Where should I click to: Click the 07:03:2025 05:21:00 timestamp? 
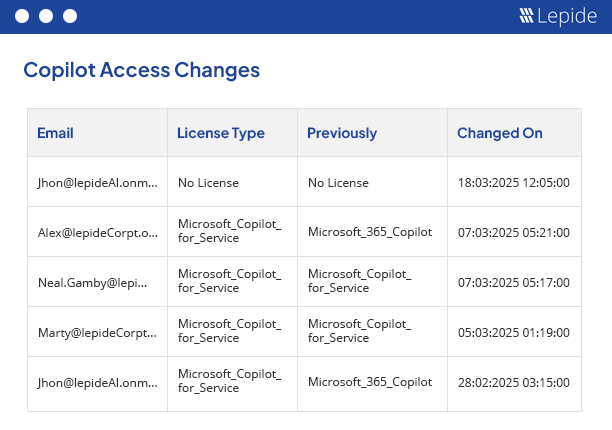(513, 232)
